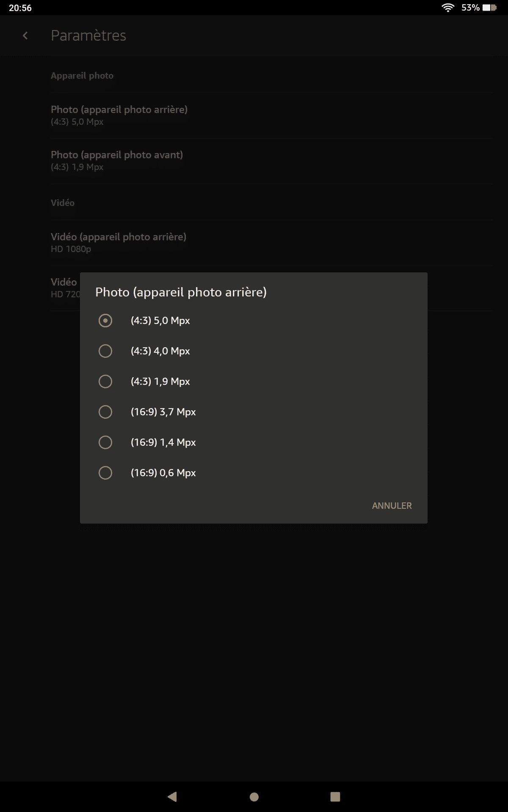Tap the Paramètres page title
Image resolution: width=508 pixels, height=812 pixels.
88,36
